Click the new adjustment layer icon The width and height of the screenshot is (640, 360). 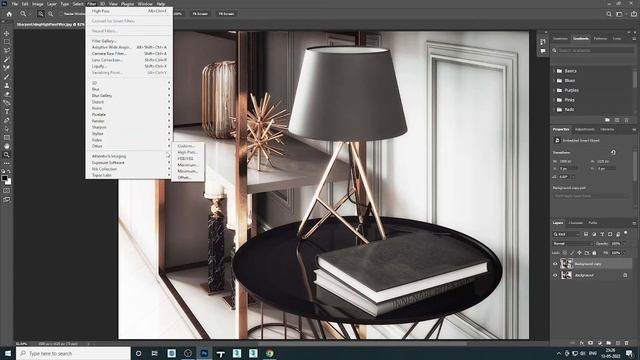click(600, 343)
